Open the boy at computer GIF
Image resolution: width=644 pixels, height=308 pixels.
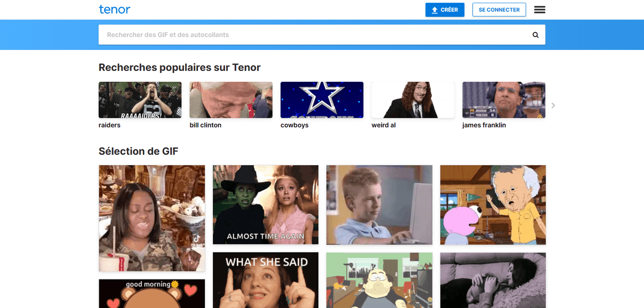tap(379, 205)
